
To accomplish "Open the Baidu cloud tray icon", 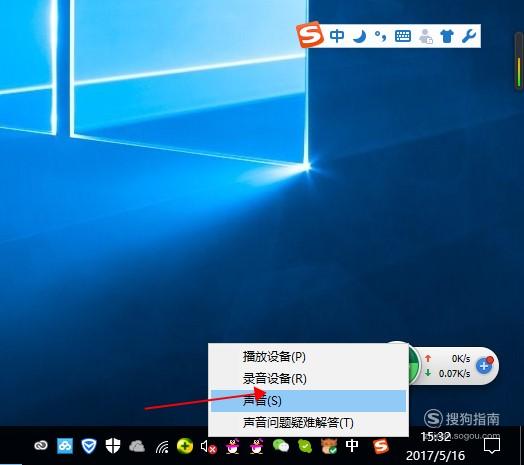I will (65, 446).
